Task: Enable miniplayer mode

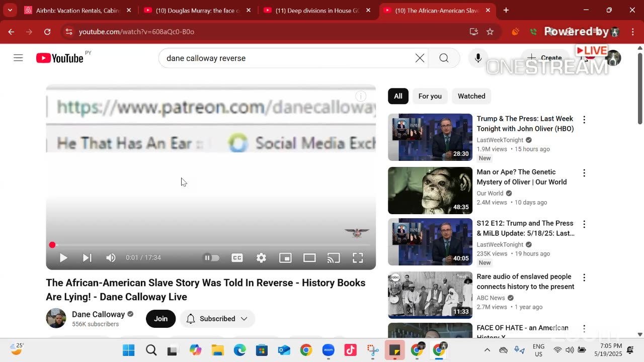Action: (x=285, y=258)
